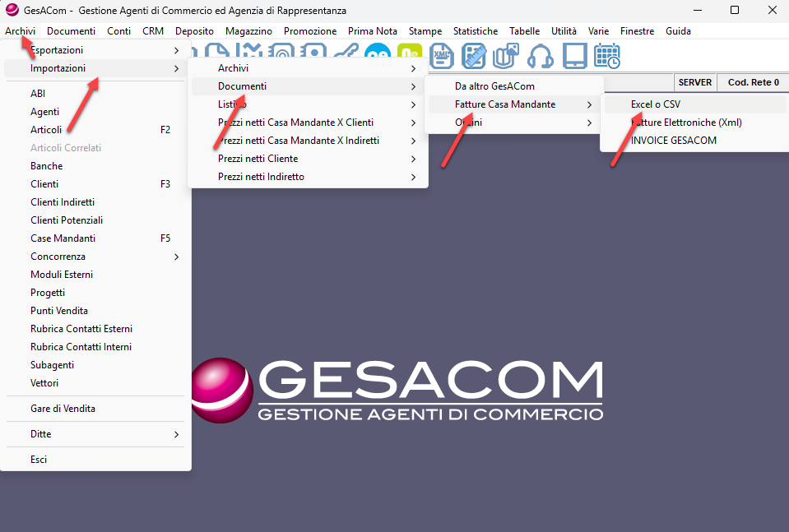Image resolution: width=789 pixels, height=532 pixels.
Task: Expand Prezzi netti Indiretto submenu arrow
Action: coord(413,177)
